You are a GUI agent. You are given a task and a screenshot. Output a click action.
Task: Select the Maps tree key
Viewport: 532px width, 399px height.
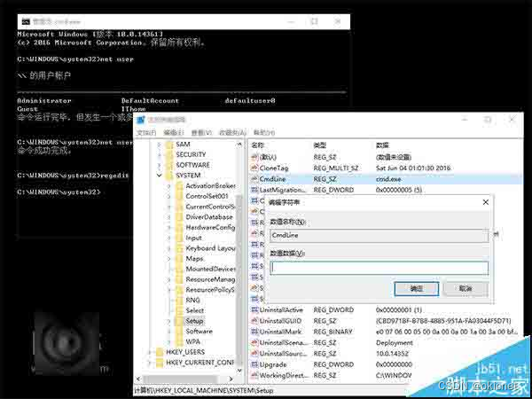tap(194, 259)
